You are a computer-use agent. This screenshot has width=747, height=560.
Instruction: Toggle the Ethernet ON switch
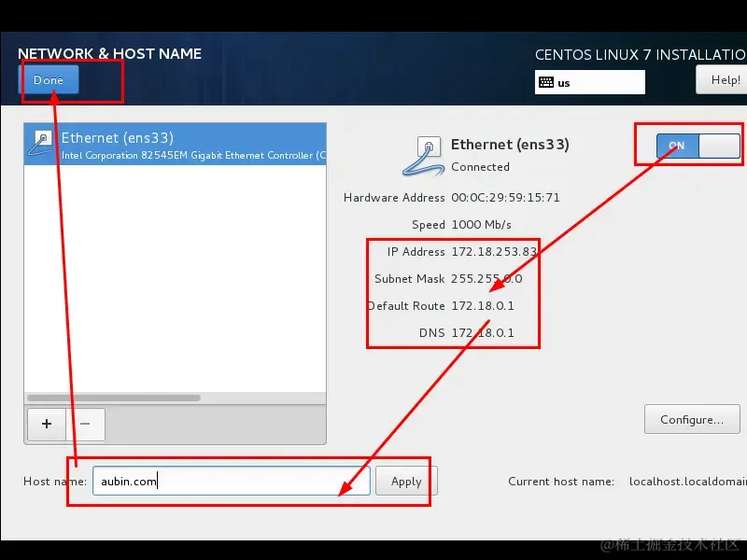[x=698, y=146]
